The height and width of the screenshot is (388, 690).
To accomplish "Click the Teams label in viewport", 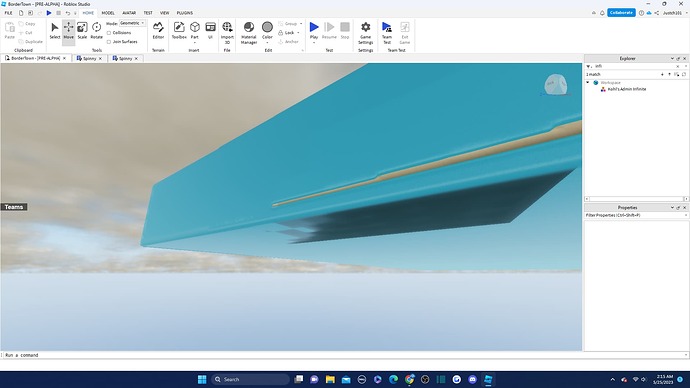I will (x=14, y=207).
